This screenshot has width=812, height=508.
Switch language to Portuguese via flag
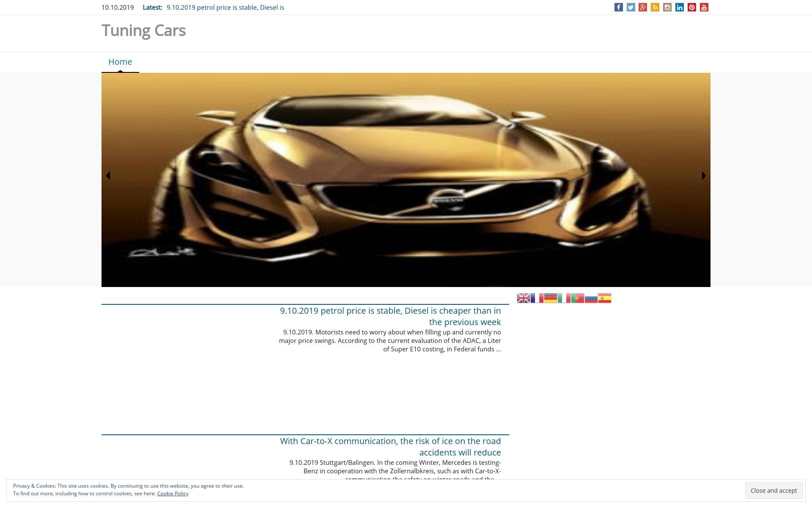[578, 298]
